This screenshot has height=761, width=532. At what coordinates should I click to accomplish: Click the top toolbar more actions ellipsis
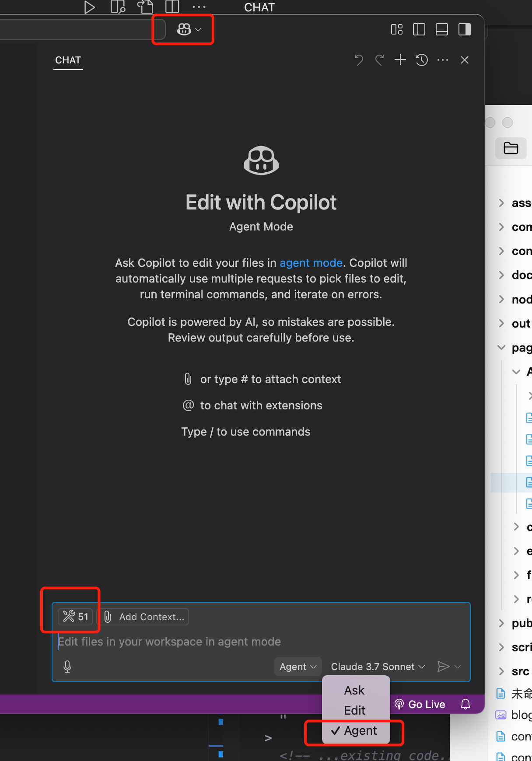tap(199, 7)
